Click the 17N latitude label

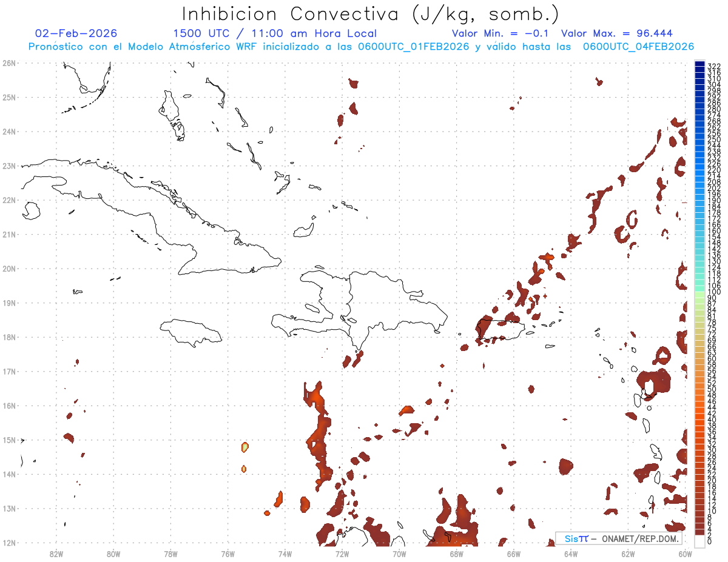tap(8, 371)
